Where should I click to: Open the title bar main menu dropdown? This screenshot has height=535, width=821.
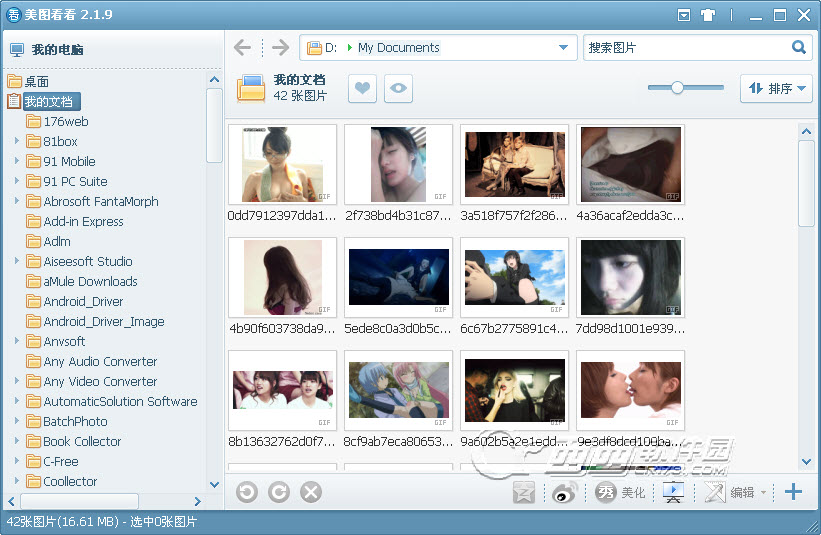pyautogui.click(x=684, y=15)
